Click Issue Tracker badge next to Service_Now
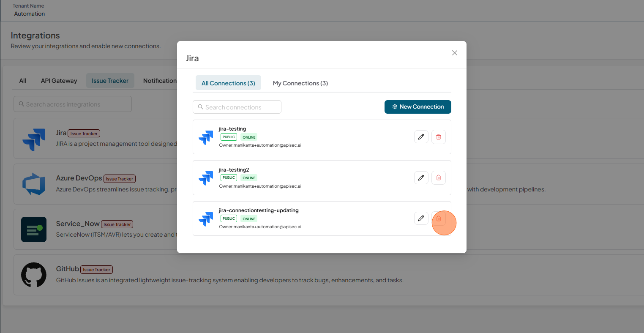Image resolution: width=644 pixels, height=333 pixels. coord(117,224)
